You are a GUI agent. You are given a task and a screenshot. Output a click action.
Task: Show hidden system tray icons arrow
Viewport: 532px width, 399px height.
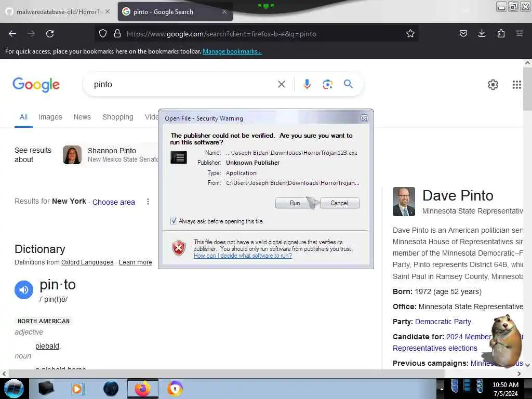[x=442, y=389]
